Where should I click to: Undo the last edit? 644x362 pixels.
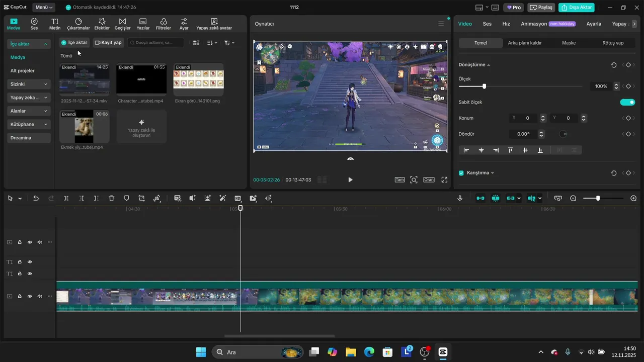36,199
